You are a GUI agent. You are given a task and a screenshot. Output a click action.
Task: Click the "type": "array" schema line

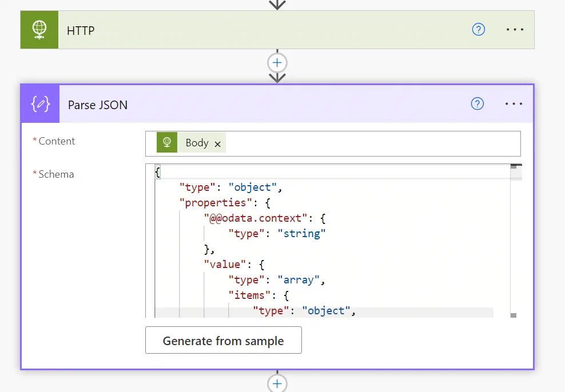click(277, 280)
